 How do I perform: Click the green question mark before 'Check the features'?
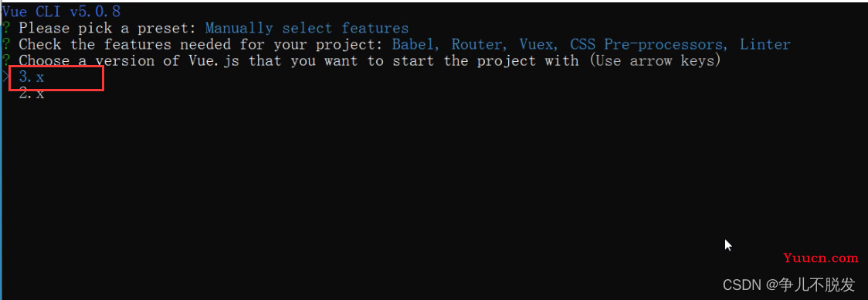point(5,44)
